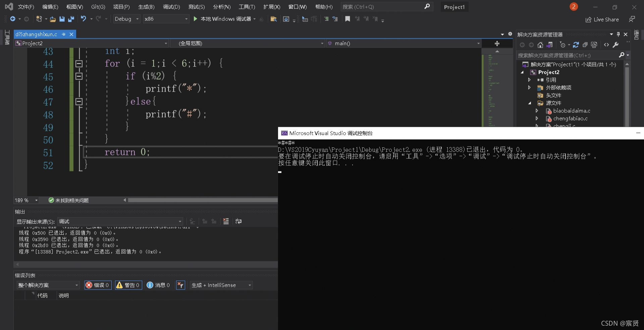Open the feedback icon beside Live Share
Screen dimensions: 644x330
point(632,19)
